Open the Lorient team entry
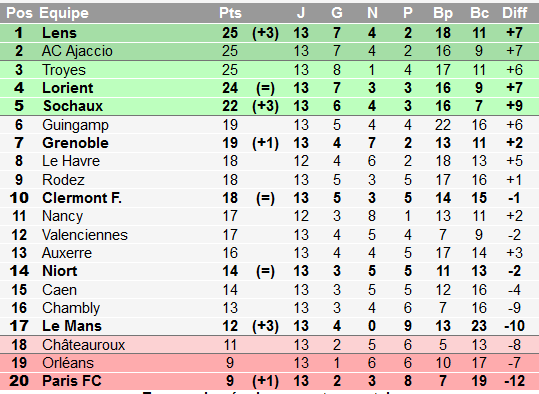Screen dimensions: 539x394 coord(67,88)
